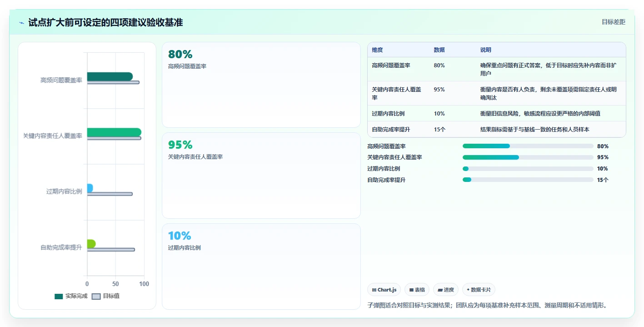644x327 pixels.
Task: Select the 进度 tag
Action: (x=446, y=290)
